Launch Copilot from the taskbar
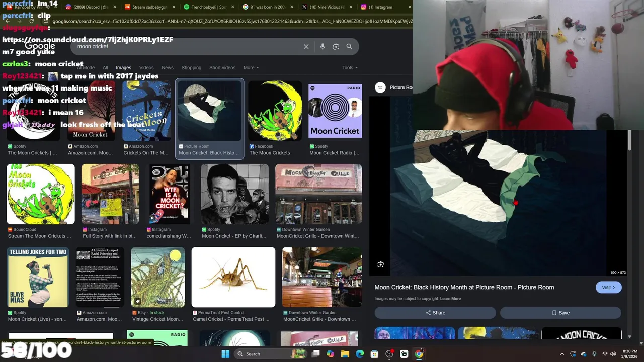 coord(330,354)
